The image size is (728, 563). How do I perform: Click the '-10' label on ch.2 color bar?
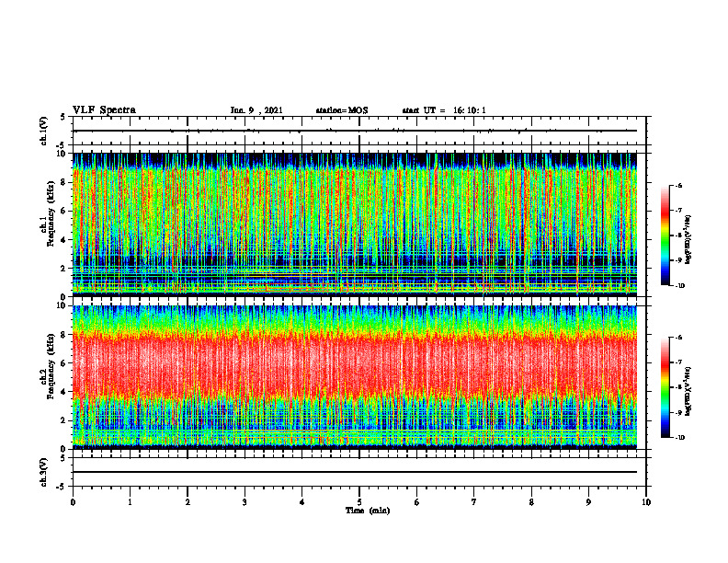[679, 438]
